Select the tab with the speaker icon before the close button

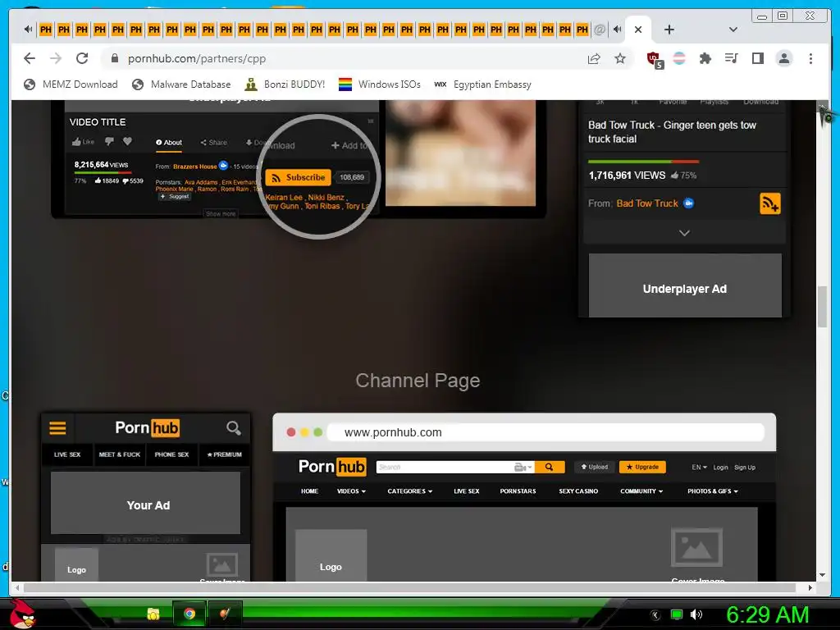point(618,30)
